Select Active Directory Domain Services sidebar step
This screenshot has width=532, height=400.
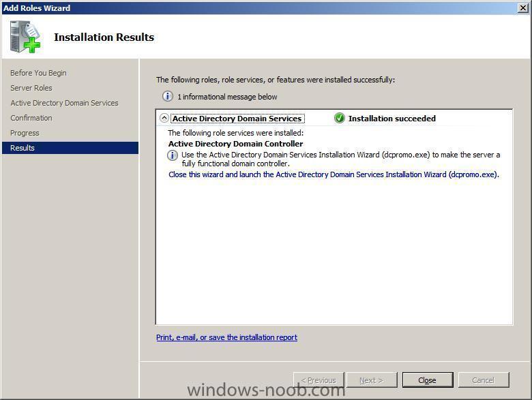(65, 103)
